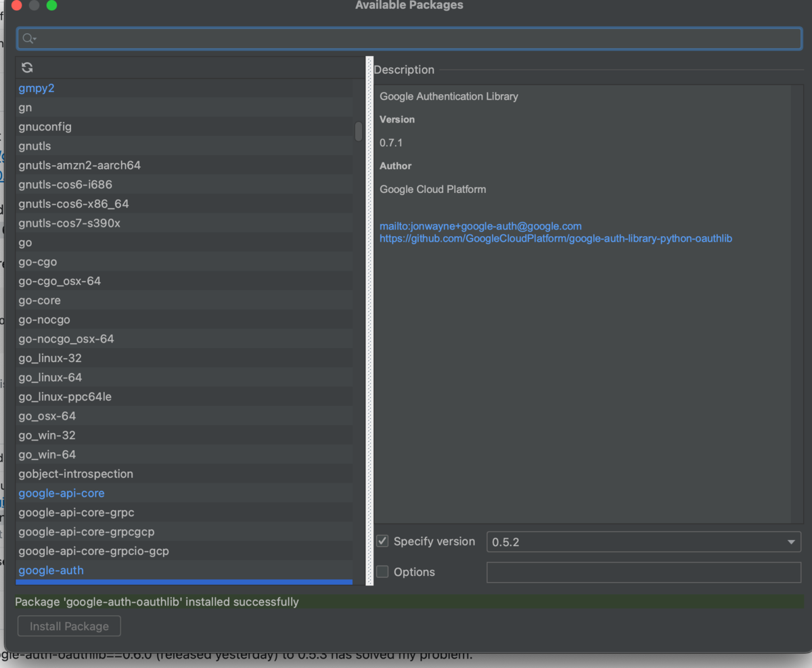Click the search magnifier icon
Viewport: 812px width, 668px height.
pyautogui.click(x=28, y=39)
